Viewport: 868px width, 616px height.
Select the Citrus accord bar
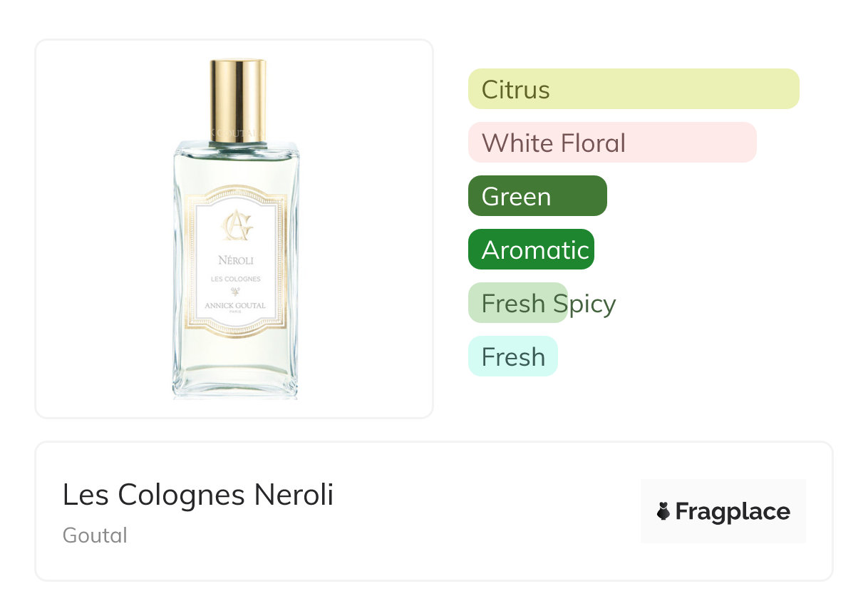pyautogui.click(x=633, y=89)
